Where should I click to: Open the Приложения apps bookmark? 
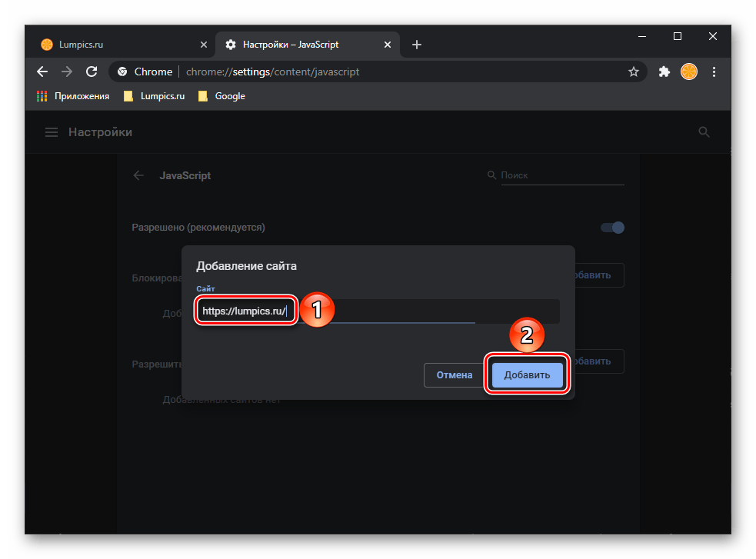click(x=73, y=96)
